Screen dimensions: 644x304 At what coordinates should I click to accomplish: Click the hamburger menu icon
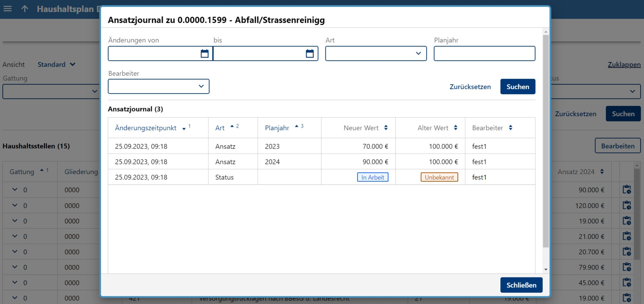tap(8, 8)
